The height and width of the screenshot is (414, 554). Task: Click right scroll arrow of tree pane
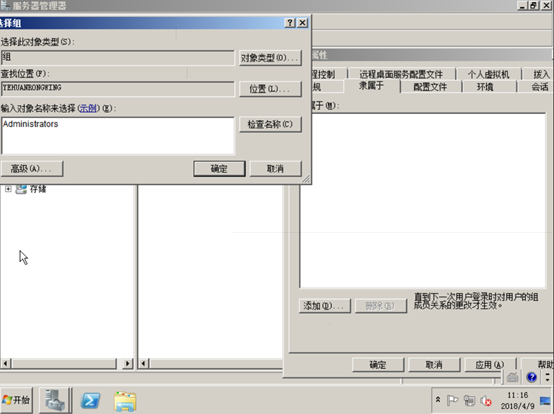[x=128, y=363]
